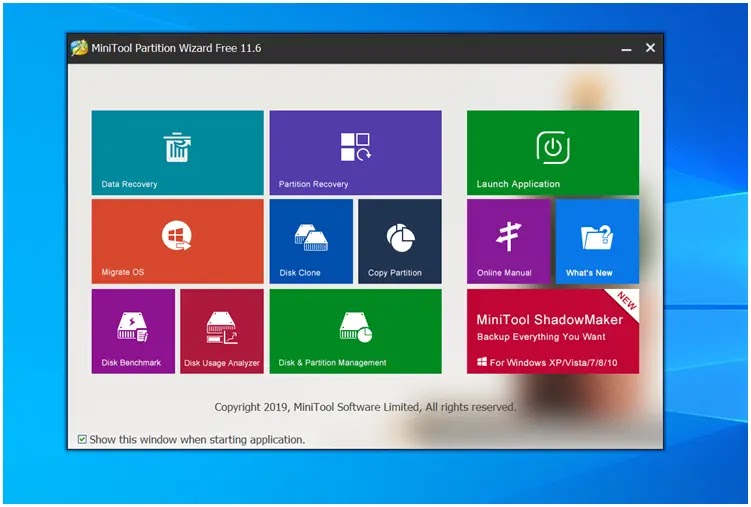
Task: Open the Disk Usage Analyzer tile
Action: (x=222, y=331)
